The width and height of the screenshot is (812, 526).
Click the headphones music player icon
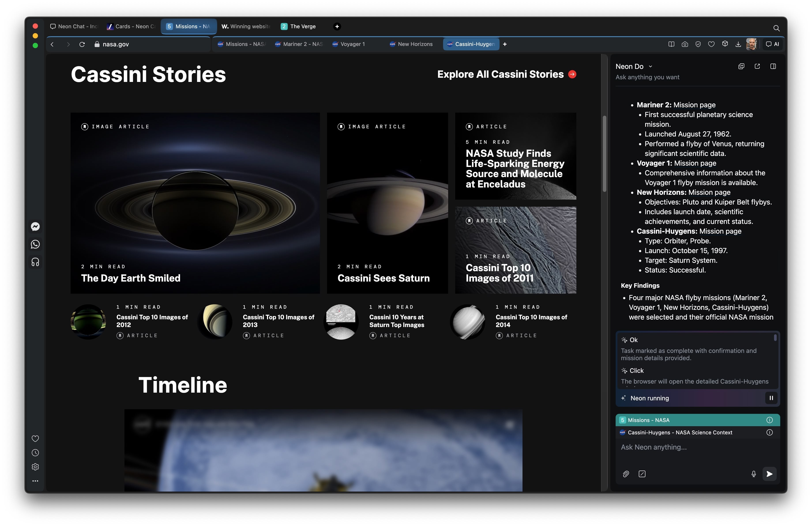click(x=35, y=262)
